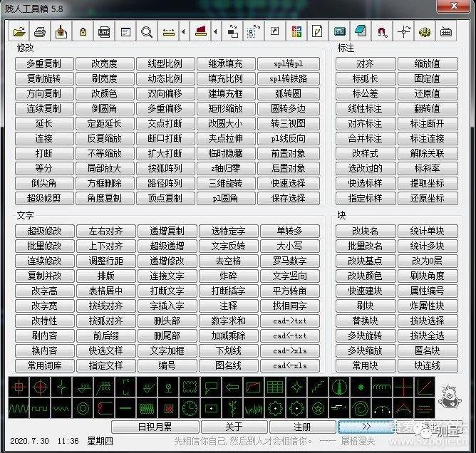Click the 日积月累 button
The width and height of the screenshot is (476, 453).
point(155,427)
